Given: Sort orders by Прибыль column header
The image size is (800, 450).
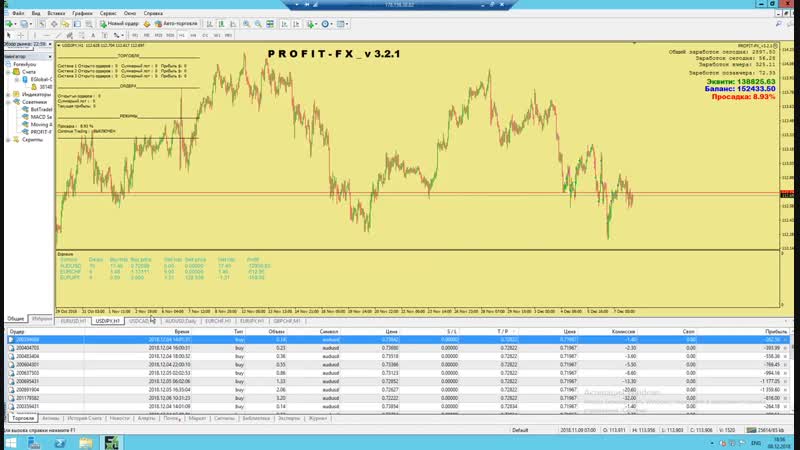Looking at the screenshot, I should click(x=776, y=332).
